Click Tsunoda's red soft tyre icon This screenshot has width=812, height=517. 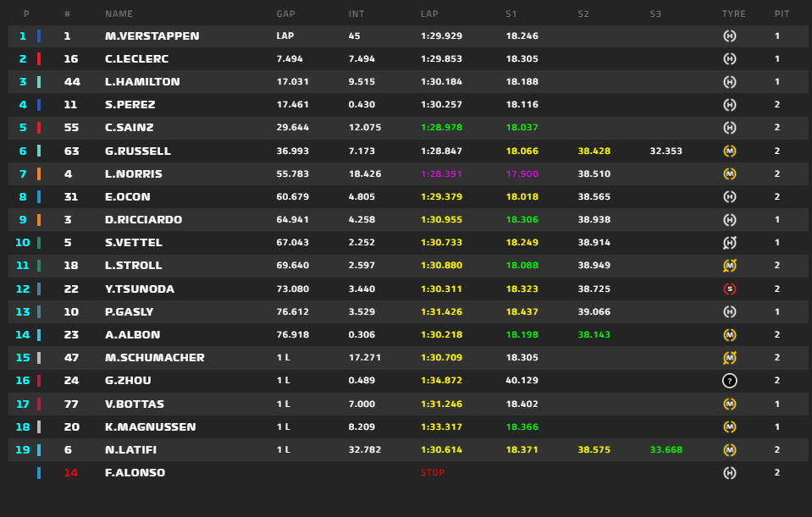tap(729, 289)
